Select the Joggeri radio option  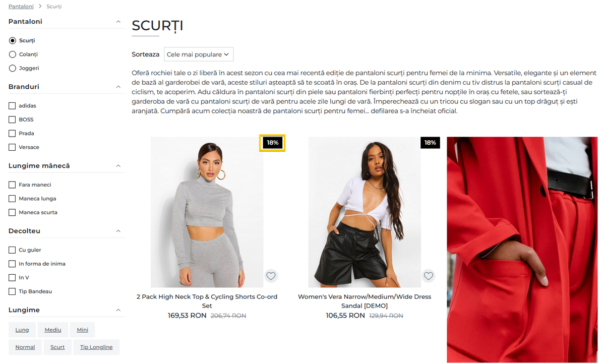click(x=13, y=68)
